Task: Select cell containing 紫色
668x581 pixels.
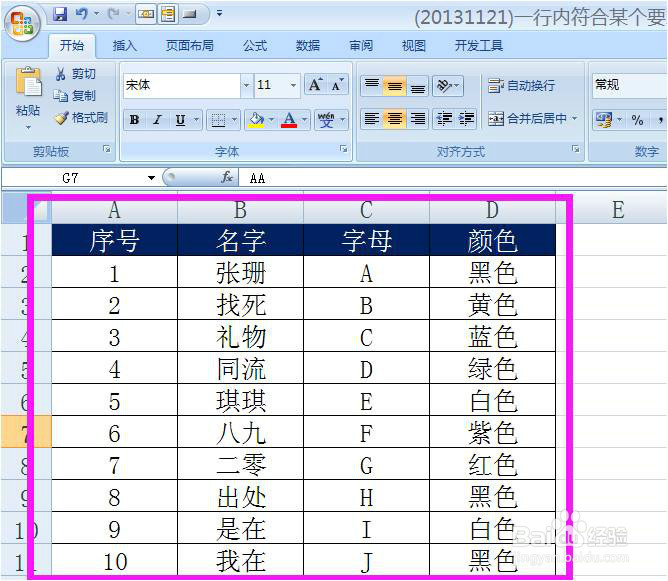Action: (492, 432)
